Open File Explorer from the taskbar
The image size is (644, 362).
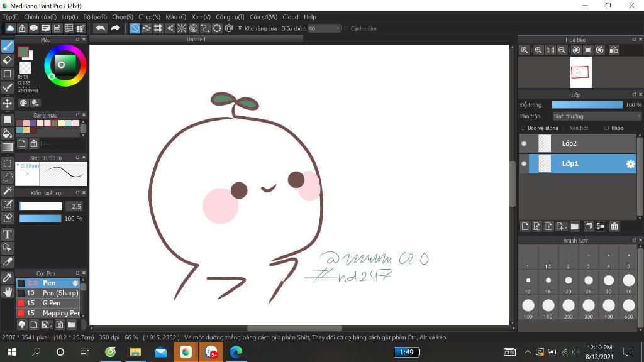click(x=136, y=352)
